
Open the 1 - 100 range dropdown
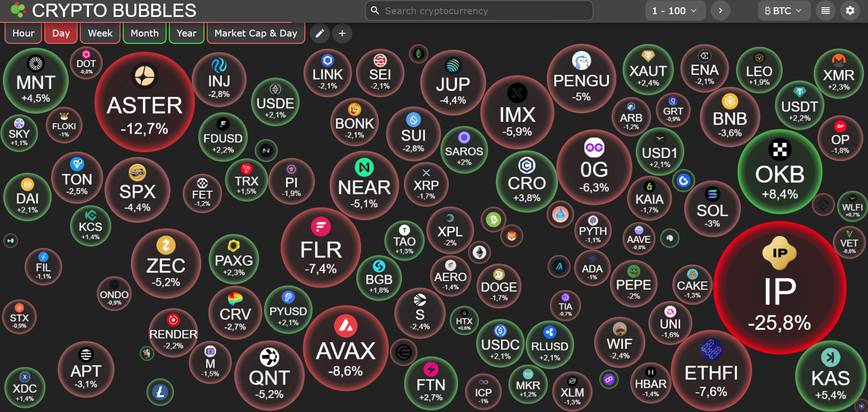coord(675,10)
